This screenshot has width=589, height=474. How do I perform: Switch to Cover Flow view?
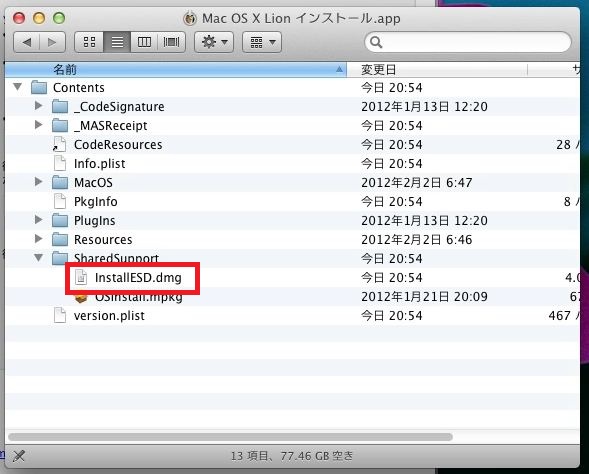coord(171,42)
